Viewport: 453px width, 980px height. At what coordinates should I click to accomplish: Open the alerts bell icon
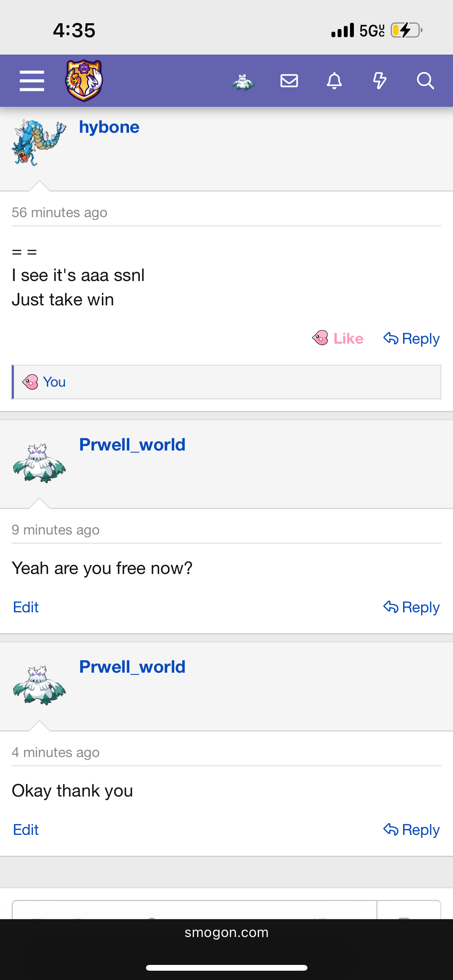click(x=335, y=81)
